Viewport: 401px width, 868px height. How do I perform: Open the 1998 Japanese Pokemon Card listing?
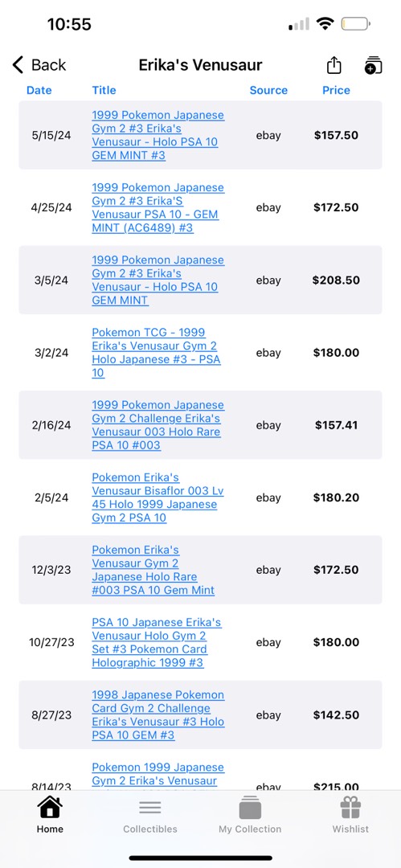(158, 714)
